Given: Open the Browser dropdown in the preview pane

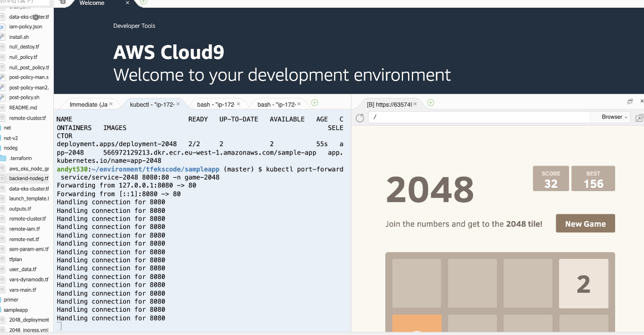Looking at the screenshot, I should [612, 117].
